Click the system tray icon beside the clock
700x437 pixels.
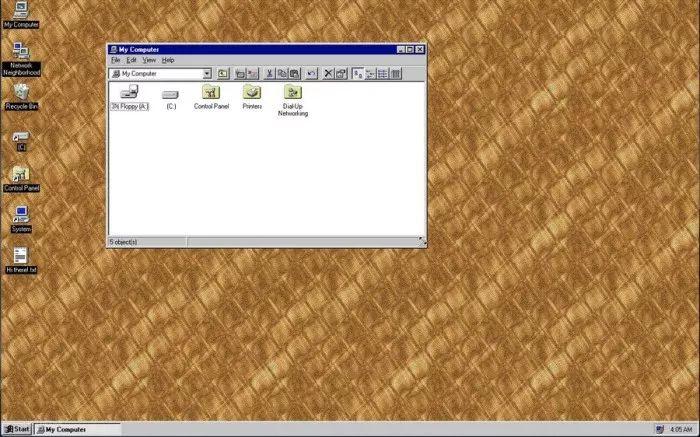660,429
